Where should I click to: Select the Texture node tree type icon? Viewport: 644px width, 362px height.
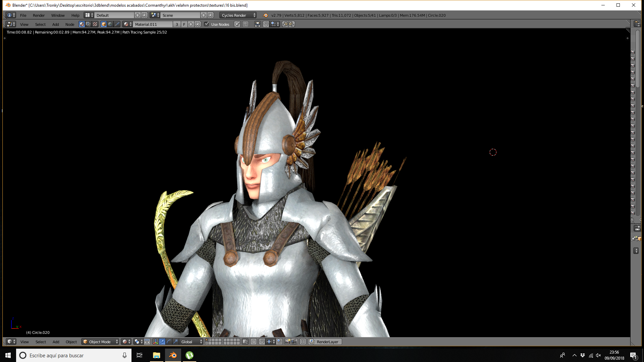(x=95, y=24)
